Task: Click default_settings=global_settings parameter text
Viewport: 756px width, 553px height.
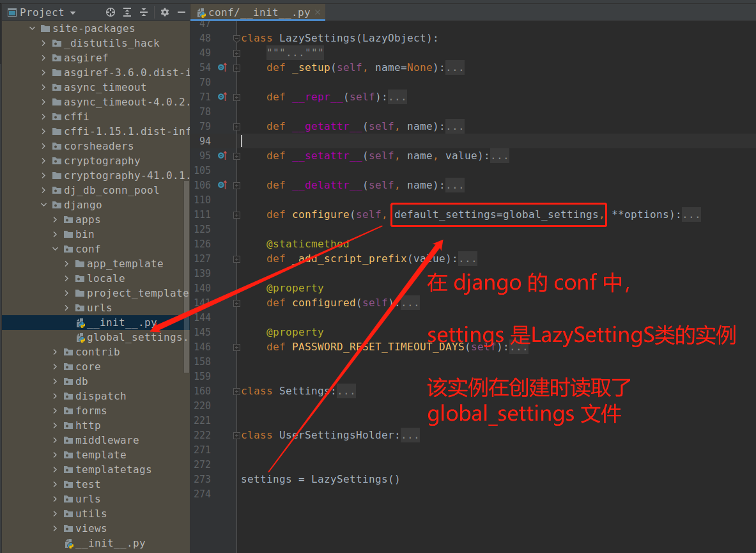Action: pyautogui.click(x=496, y=215)
